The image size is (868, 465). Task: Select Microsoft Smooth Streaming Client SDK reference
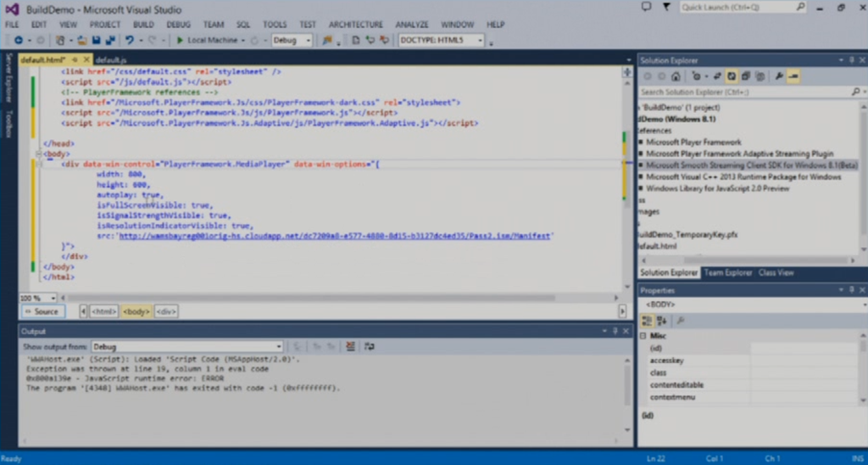pos(752,165)
